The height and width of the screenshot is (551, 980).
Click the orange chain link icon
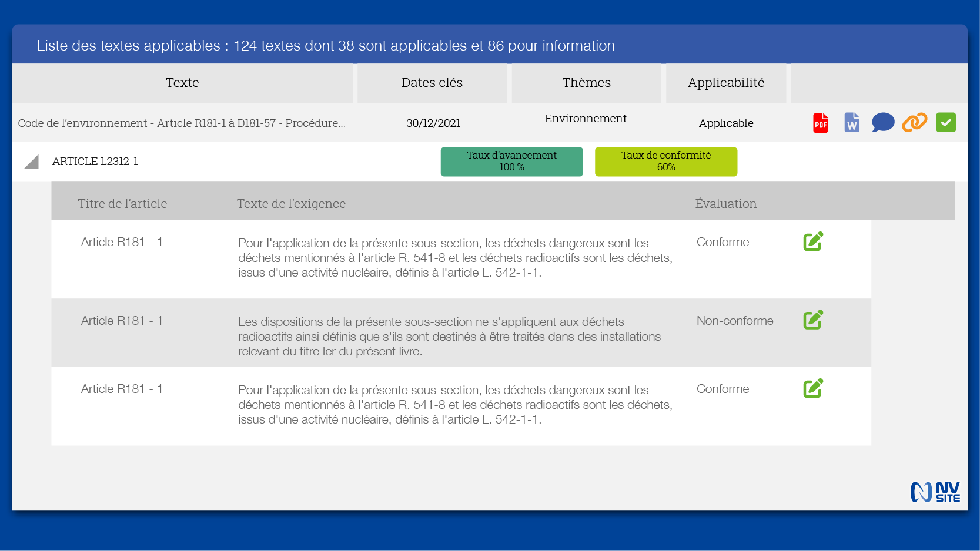915,122
